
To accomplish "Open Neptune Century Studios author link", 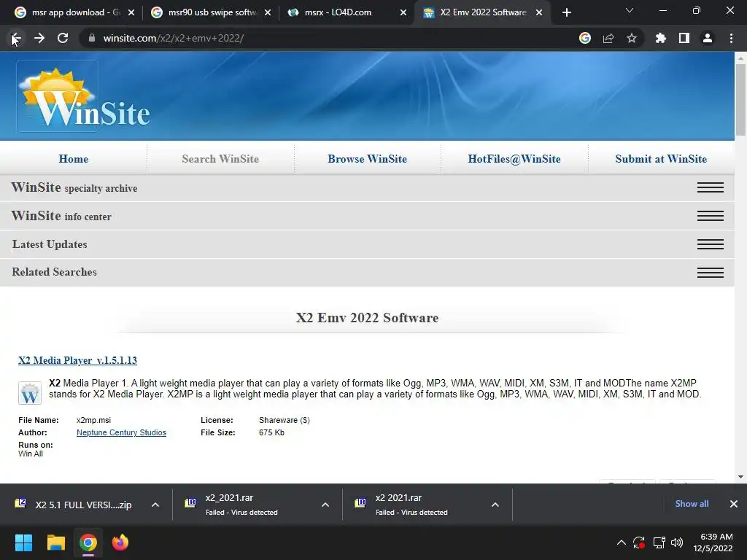I will pyautogui.click(x=122, y=432).
